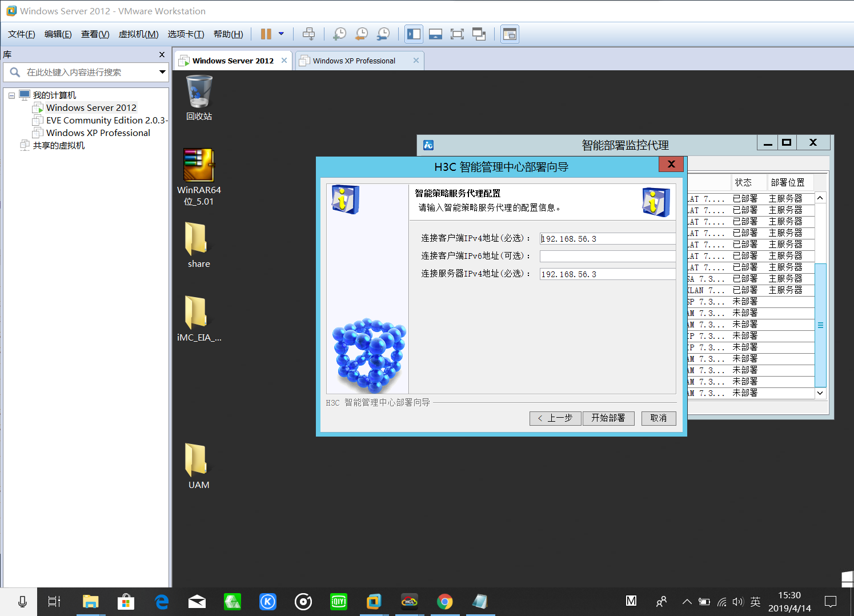The image size is (854, 616).
Task: Focus the library search box
Action: [86, 72]
